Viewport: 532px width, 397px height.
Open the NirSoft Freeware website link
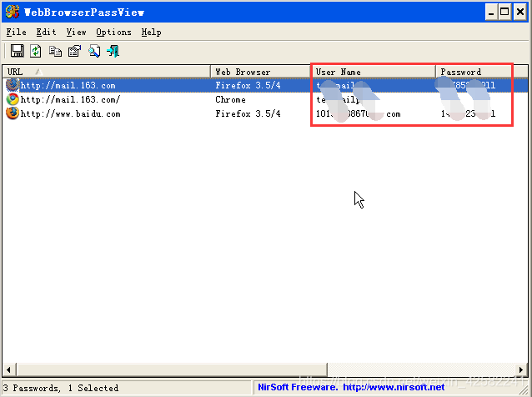tap(394, 387)
